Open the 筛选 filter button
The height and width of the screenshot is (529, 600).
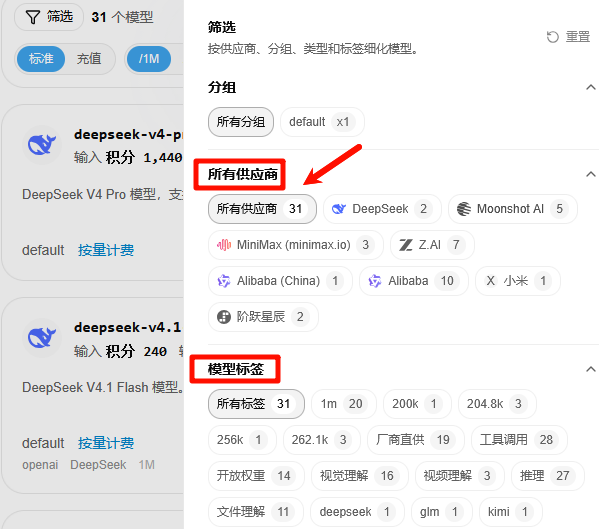coord(49,17)
